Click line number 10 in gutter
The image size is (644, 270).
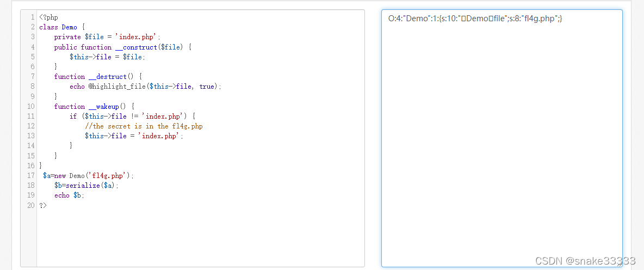pyautogui.click(x=31, y=107)
